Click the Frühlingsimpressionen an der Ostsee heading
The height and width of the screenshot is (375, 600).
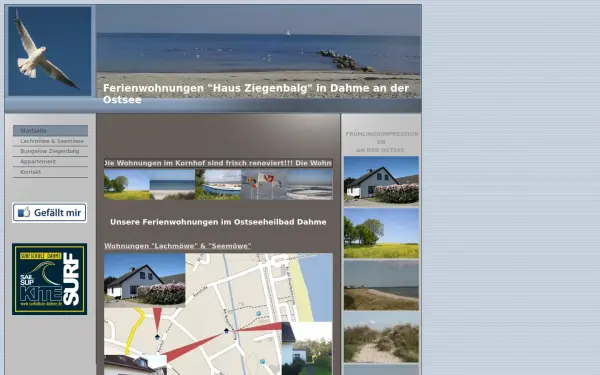[381, 142]
